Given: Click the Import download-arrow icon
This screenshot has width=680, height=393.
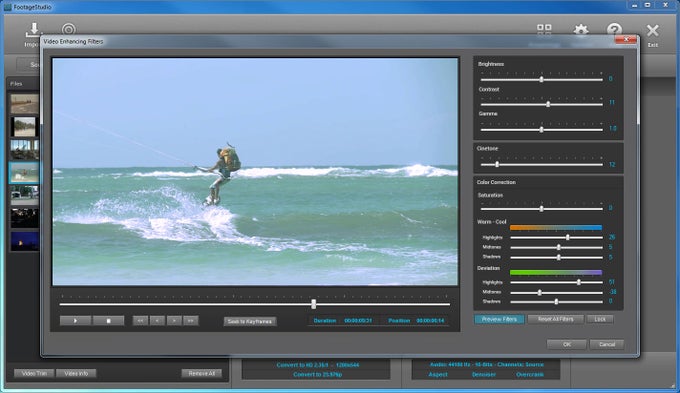Looking at the screenshot, I should coord(33,30).
